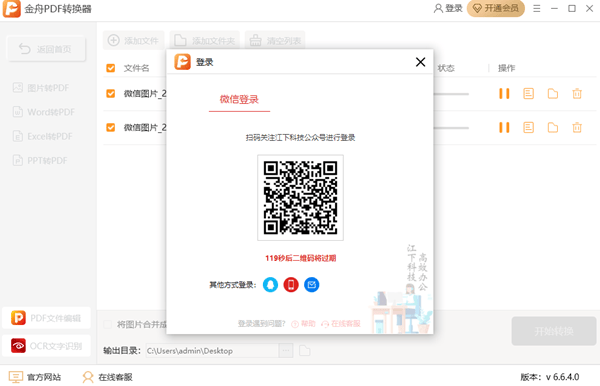Viewport: 600px width, 386px height.
Task: Click 开始转换 start conversion button
Action: click(554, 331)
